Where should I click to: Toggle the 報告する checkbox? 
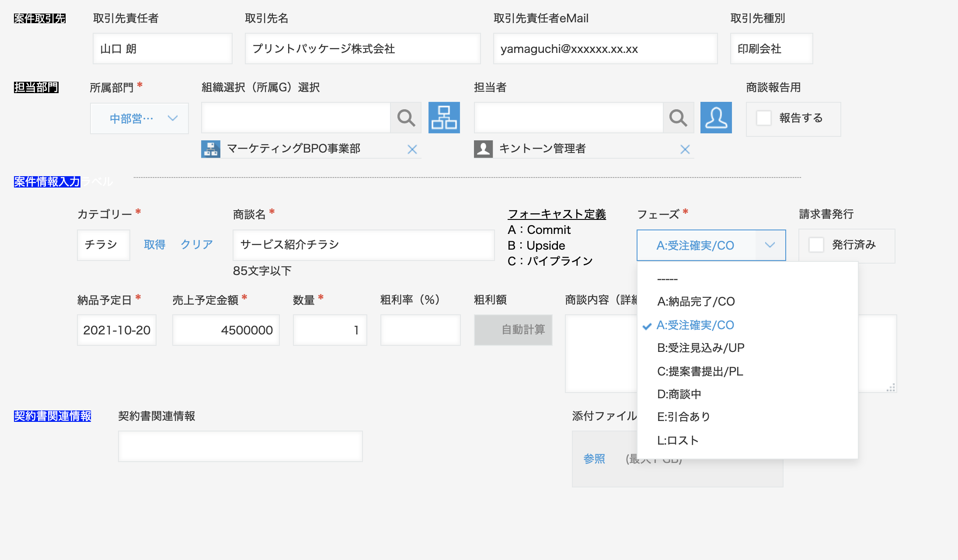click(x=764, y=118)
